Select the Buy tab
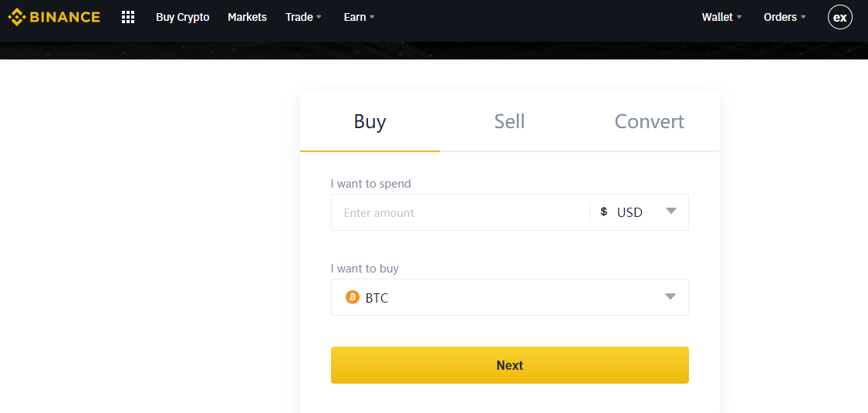 coord(370,121)
